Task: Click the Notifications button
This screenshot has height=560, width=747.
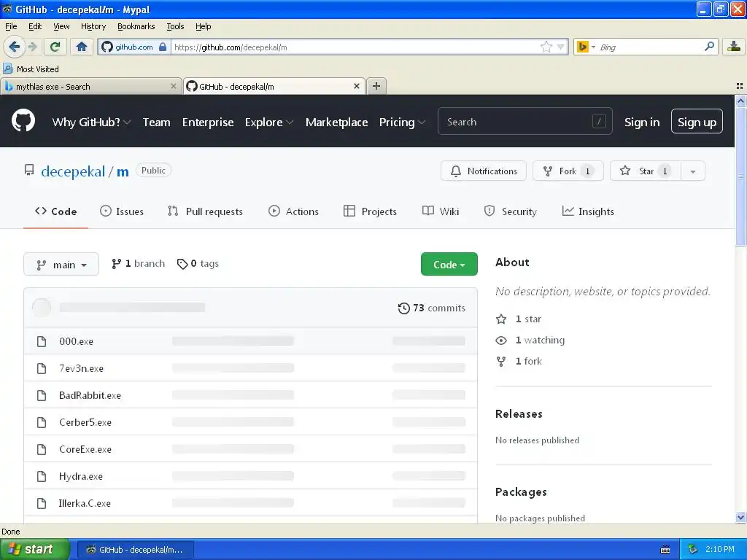Action: (x=484, y=171)
